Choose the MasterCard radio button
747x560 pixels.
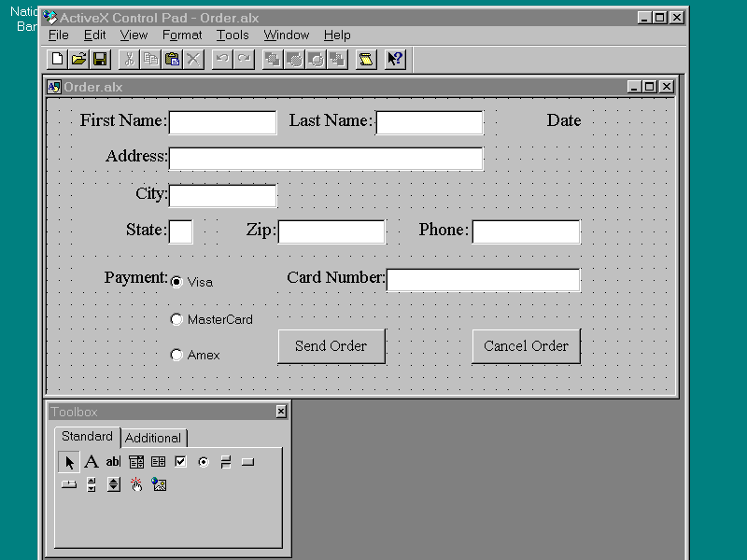176,319
